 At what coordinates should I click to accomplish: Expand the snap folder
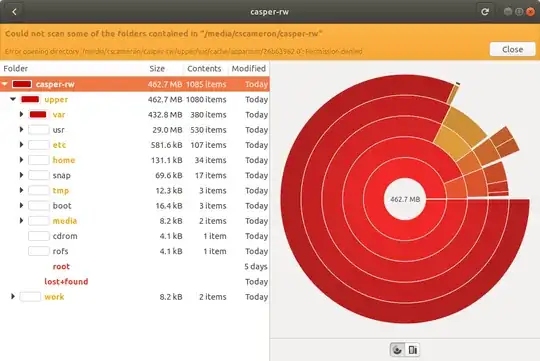point(21,175)
